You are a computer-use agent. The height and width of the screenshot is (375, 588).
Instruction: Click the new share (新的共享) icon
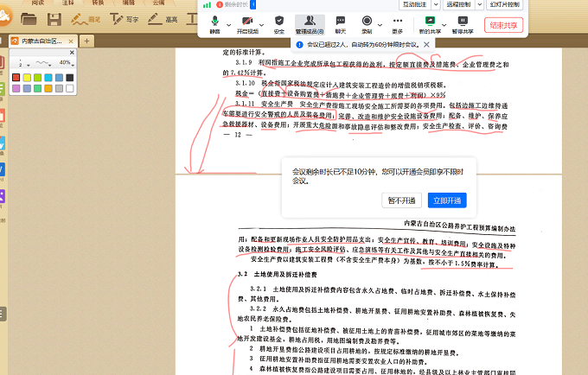[x=427, y=20]
